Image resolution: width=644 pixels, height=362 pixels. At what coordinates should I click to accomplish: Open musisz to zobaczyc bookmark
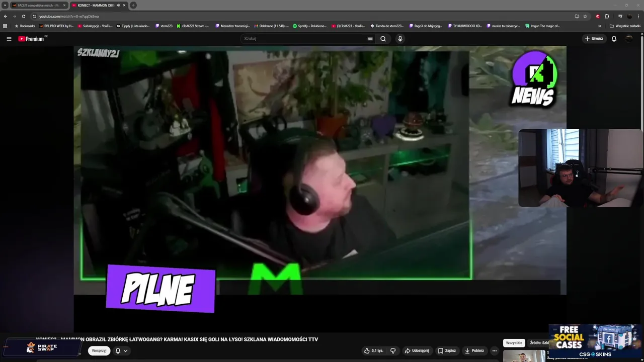tap(503, 26)
